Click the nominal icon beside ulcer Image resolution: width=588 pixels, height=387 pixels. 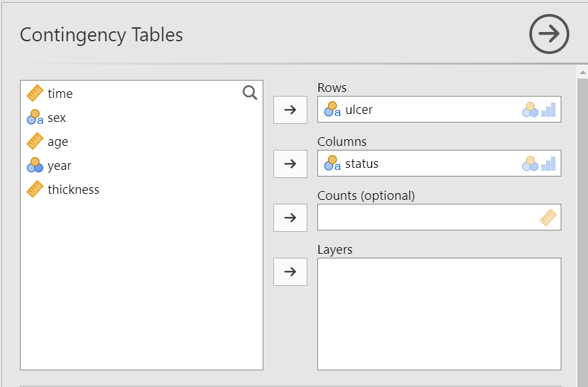(x=332, y=109)
